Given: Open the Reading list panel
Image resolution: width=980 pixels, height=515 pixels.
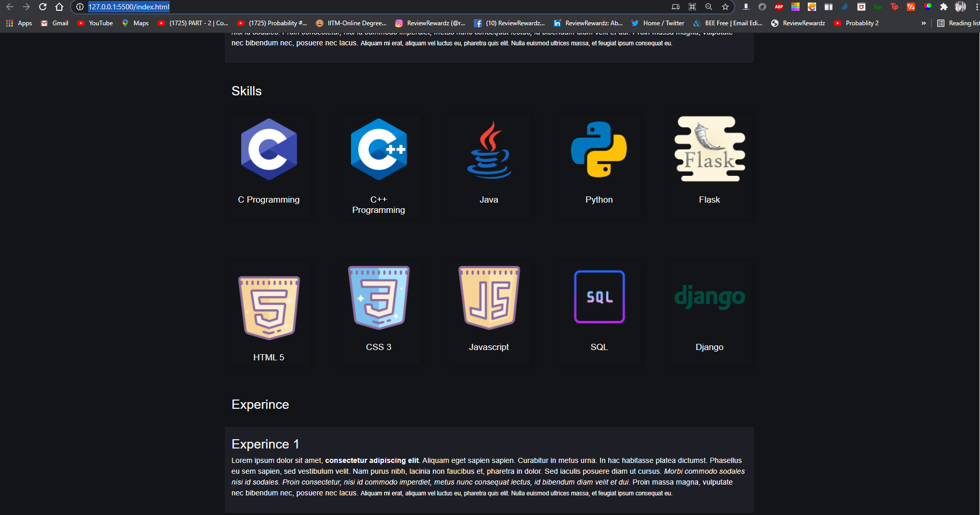Looking at the screenshot, I should 958,23.
